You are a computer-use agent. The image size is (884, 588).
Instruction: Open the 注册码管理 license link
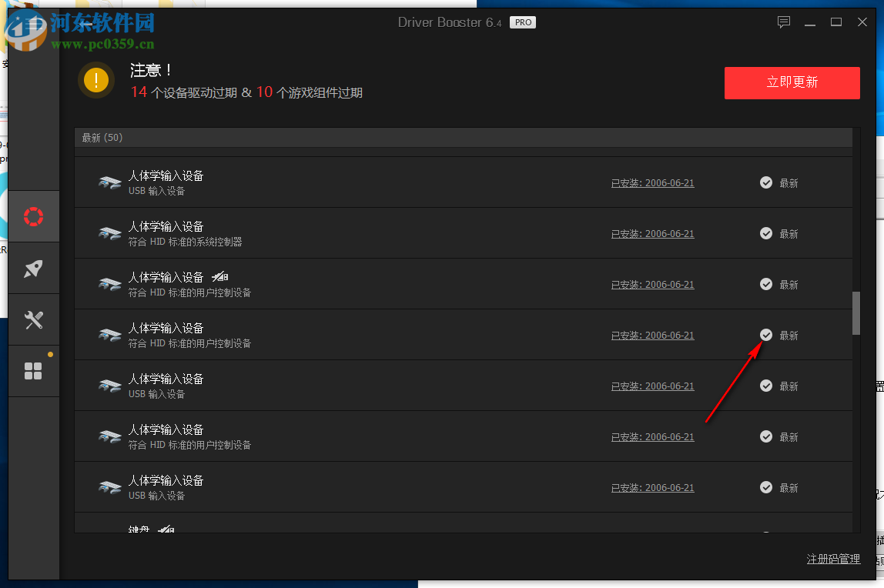point(833,559)
